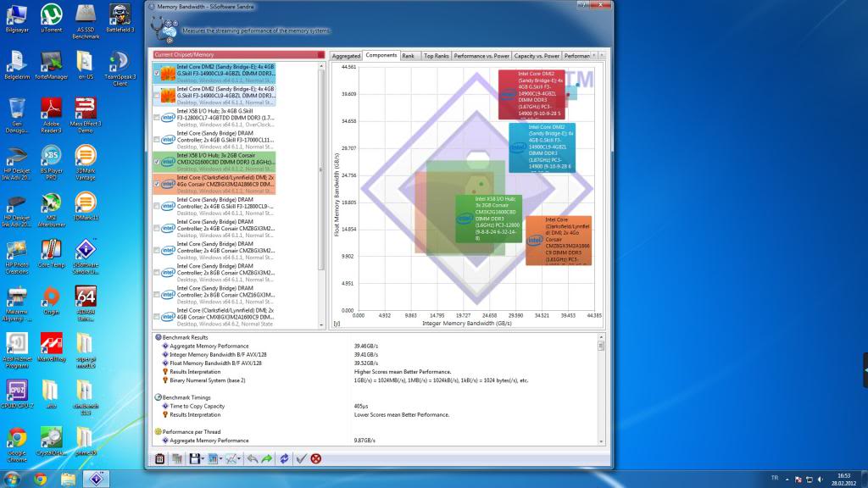Viewport: 868px width, 488px height.
Task: Open 3DMark Vantage desktop shortcut
Action: click(x=86, y=162)
